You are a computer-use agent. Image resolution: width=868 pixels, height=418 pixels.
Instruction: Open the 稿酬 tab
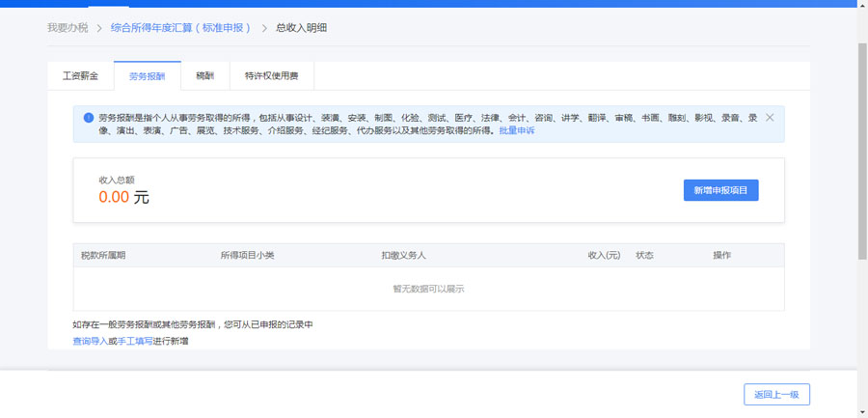(x=205, y=75)
